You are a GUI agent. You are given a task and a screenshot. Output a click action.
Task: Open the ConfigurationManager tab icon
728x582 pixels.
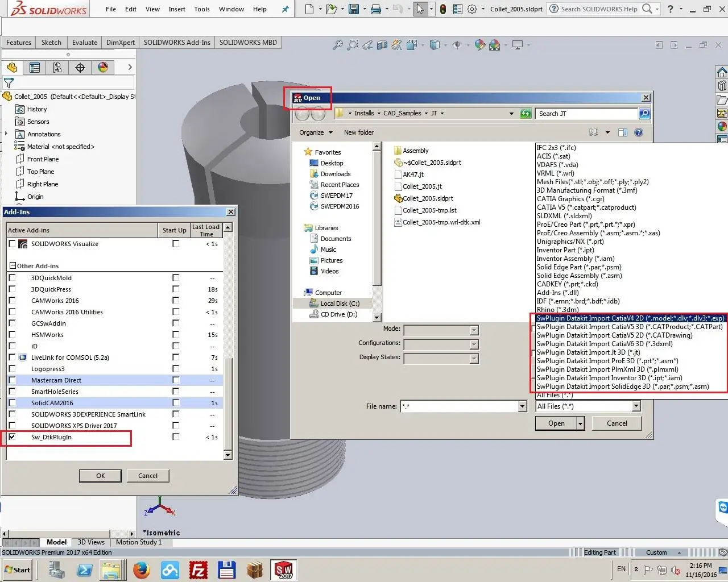point(57,68)
